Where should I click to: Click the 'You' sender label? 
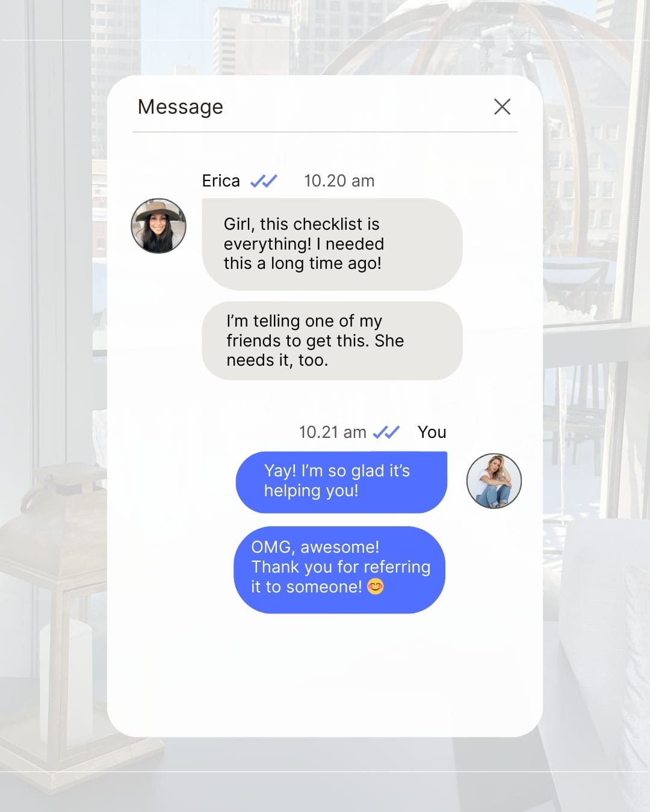click(x=432, y=432)
